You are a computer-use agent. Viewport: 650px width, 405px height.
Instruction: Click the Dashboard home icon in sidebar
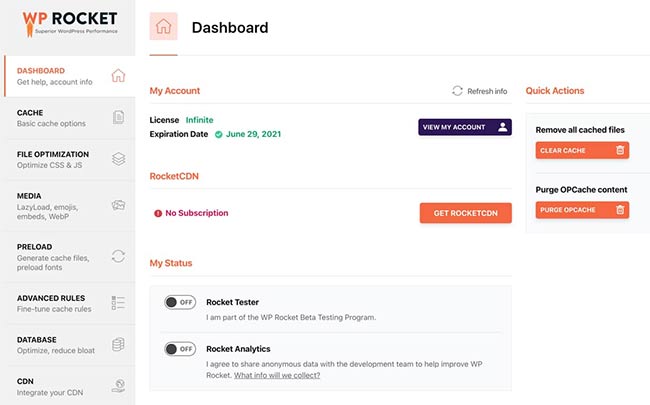[118, 75]
